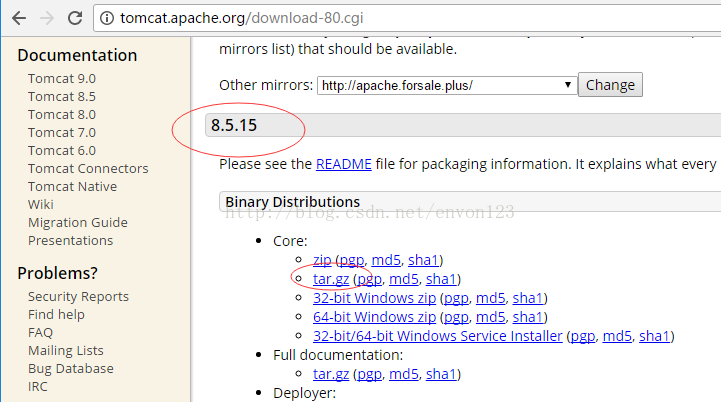
Task: Open Tomcat 9.0 documentation in sidebar
Action: point(62,79)
